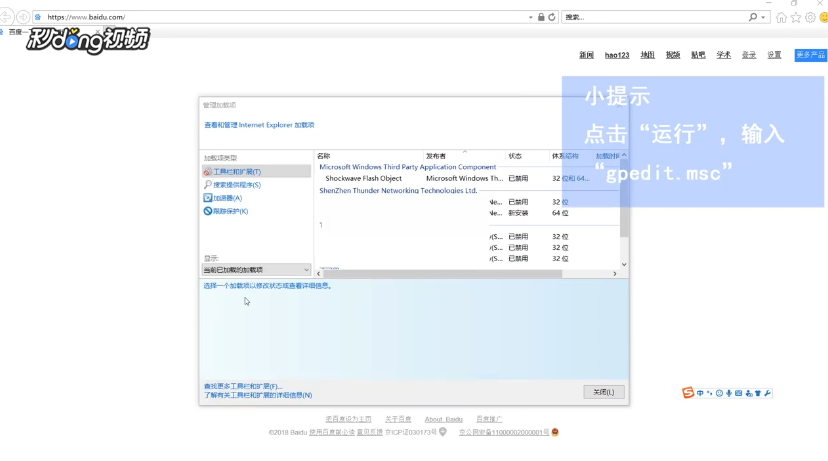828x461 pixels.
Task: Toggle Sogou punctuation mode icon
Action: [710, 393]
